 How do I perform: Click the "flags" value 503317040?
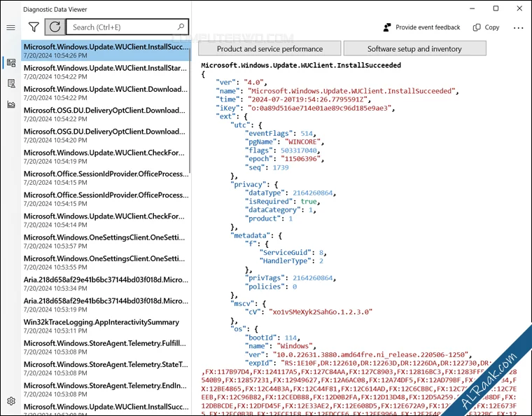click(x=299, y=151)
